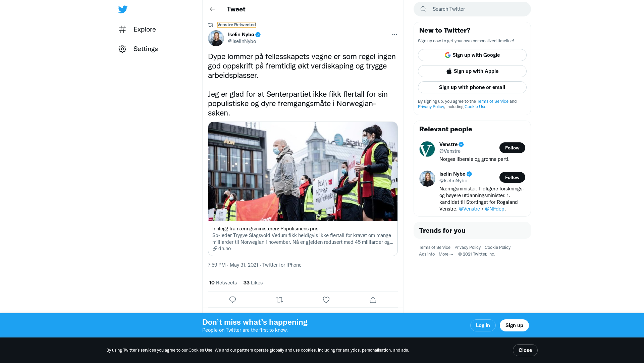Open footer Cookie Policy link
The width and height of the screenshot is (644, 363).
pyautogui.click(x=497, y=247)
